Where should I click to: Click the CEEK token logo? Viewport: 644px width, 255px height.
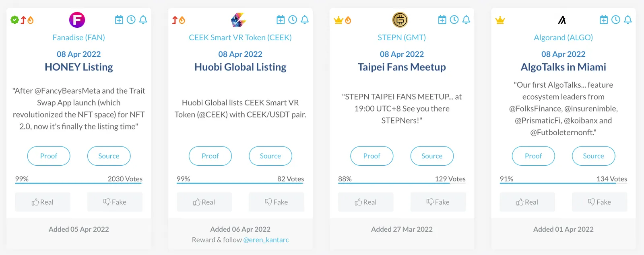(x=239, y=20)
